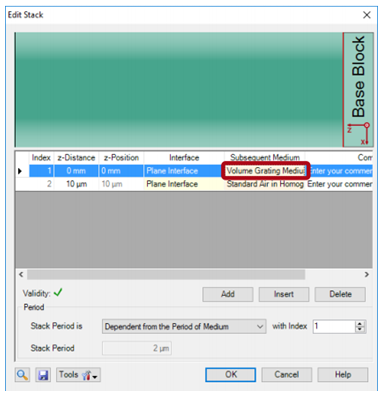
Task: Click the with Index number field
Action: [x=334, y=327]
